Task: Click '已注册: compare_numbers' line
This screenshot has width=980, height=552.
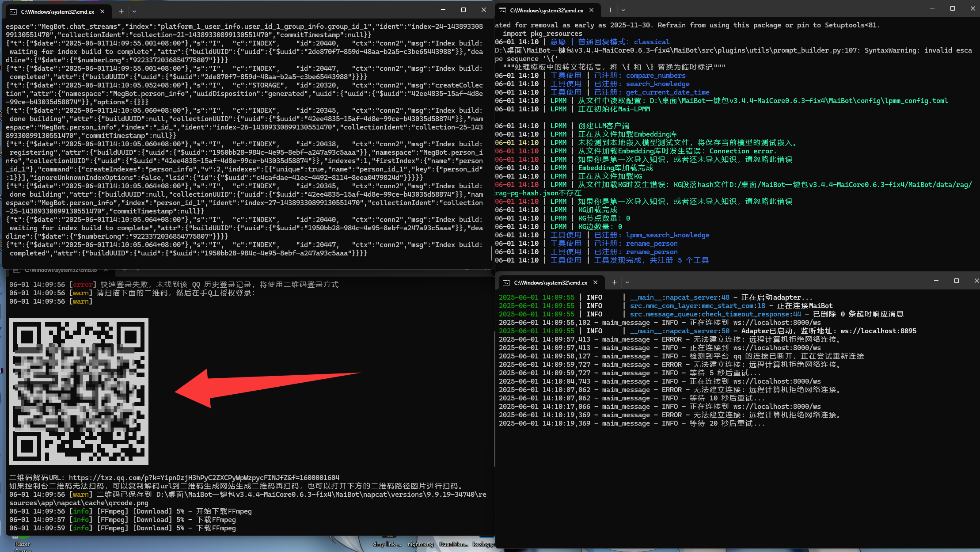Action: [x=590, y=76]
